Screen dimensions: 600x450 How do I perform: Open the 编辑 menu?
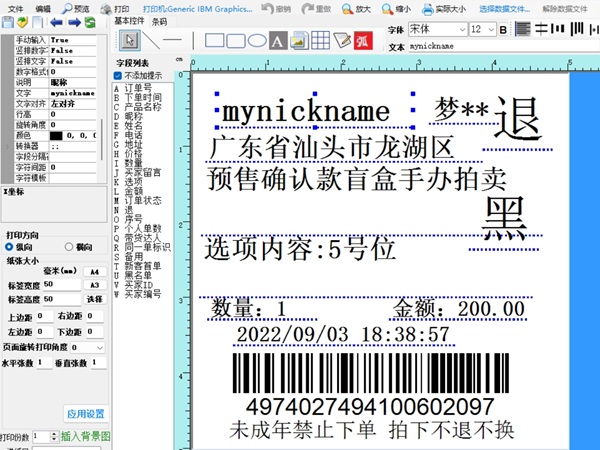click(x=43, y=8)
